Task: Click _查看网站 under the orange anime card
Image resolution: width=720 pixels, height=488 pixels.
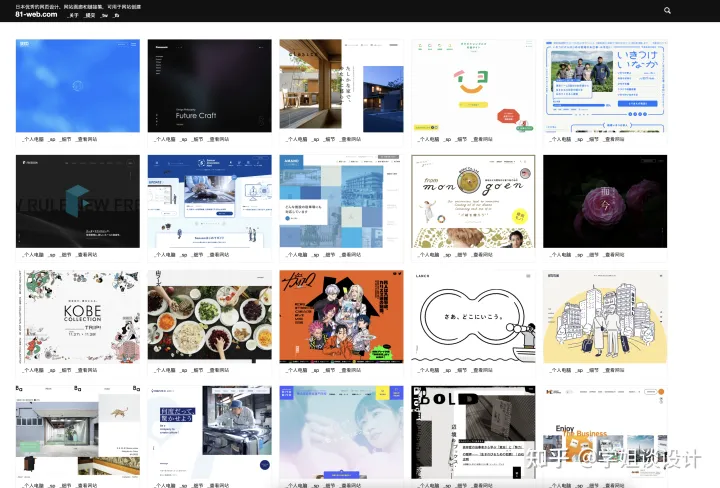Action: pyautogui.click(x=350, y=370)
